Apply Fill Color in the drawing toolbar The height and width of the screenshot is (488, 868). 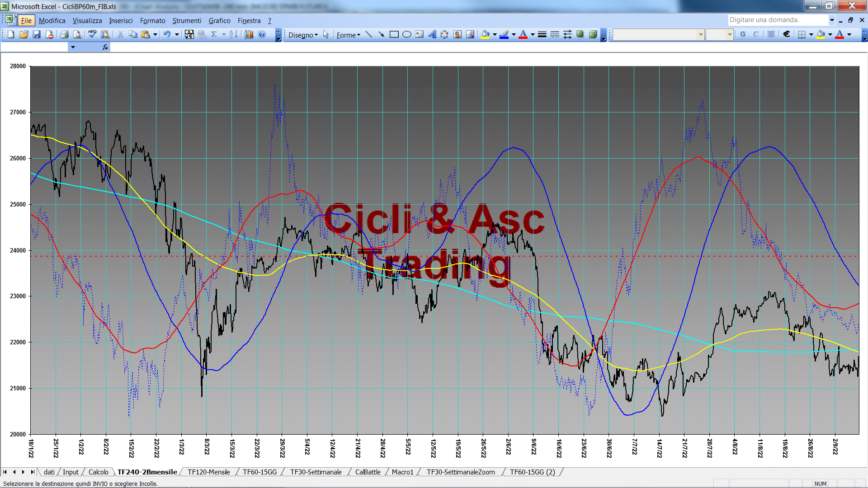click(x=486, y=34)
